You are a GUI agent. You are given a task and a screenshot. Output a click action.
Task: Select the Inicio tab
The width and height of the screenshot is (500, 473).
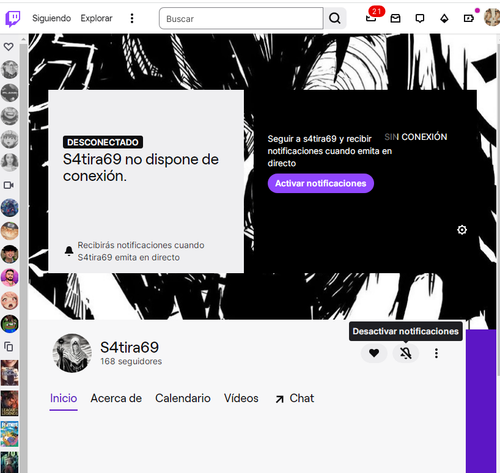63,398
